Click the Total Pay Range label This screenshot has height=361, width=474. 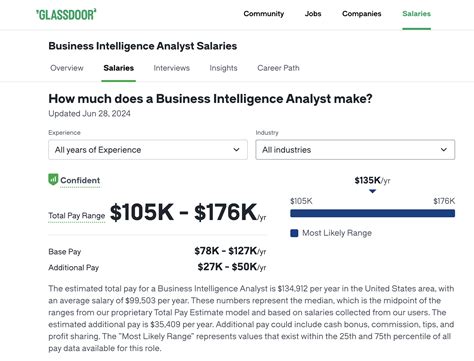click(x=77, y=216)
